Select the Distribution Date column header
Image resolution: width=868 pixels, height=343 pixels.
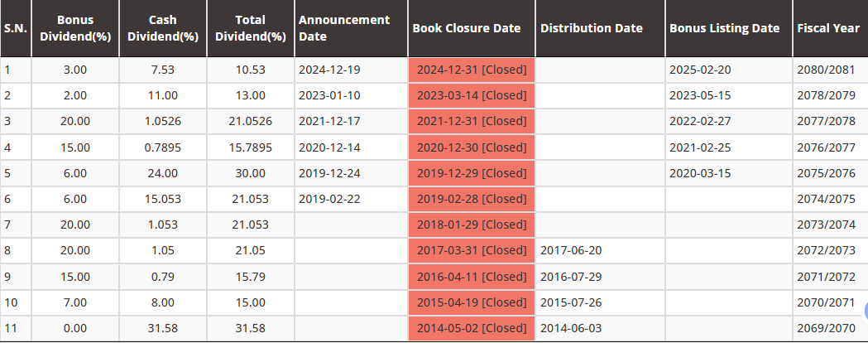pyautogui.click(x=592, y=28)
